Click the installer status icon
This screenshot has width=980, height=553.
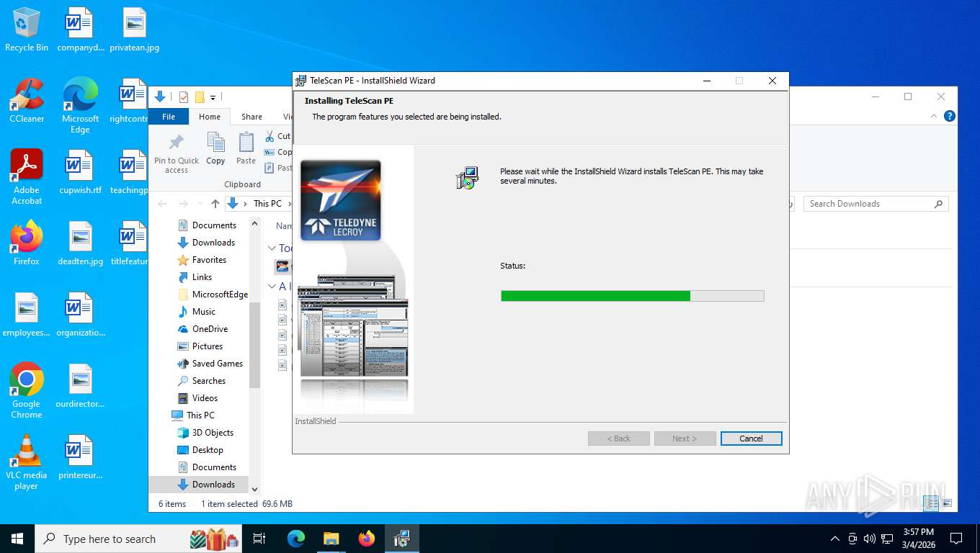[x=467, y=177]
